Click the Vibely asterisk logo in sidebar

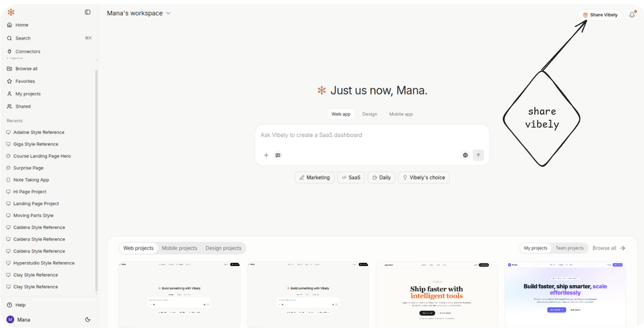click(x=11, y=12)
